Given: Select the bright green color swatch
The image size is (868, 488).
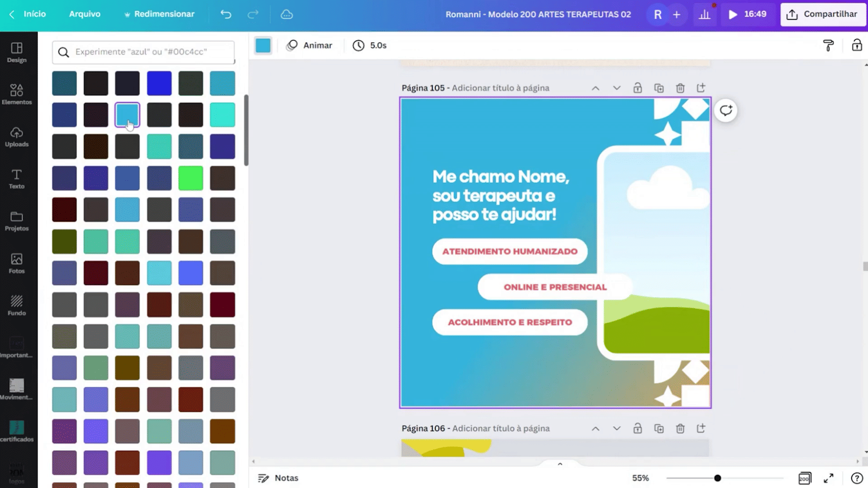Looking at the screenshot, I should point(191,178).
